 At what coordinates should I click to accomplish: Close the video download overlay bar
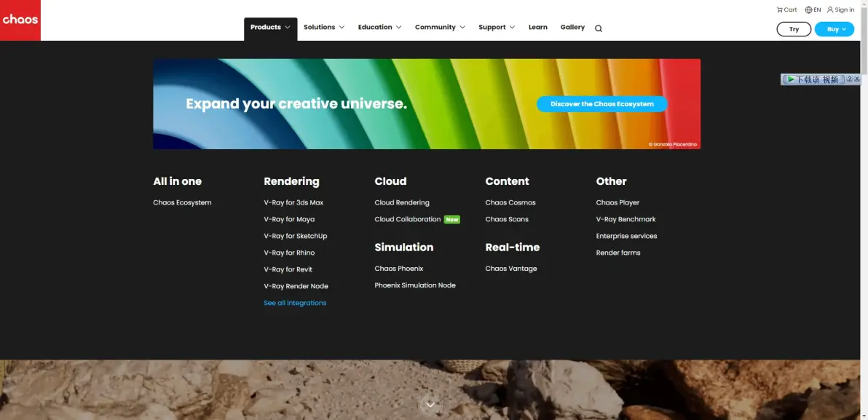pyautogui.click(x=857, y=79)
